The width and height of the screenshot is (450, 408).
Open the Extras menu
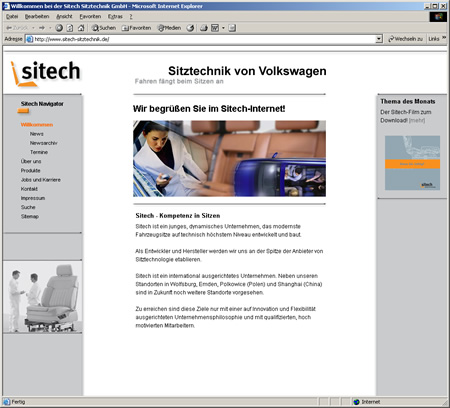(115, 16)
